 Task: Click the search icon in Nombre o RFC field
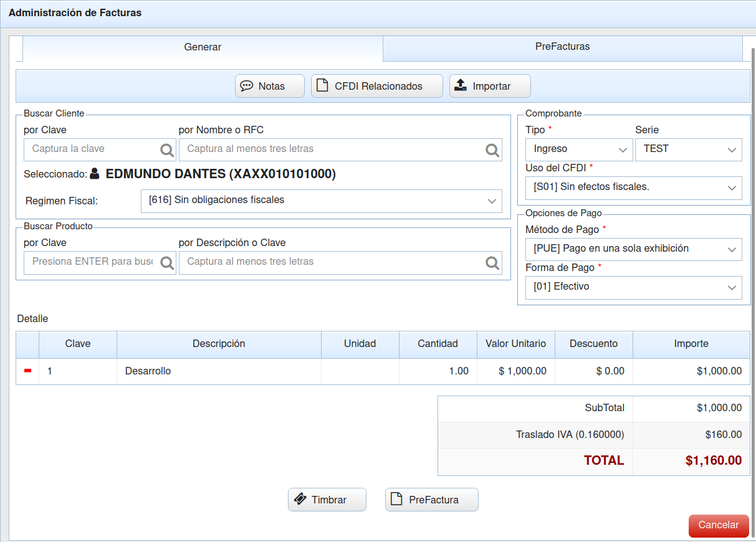coord(492,150)
